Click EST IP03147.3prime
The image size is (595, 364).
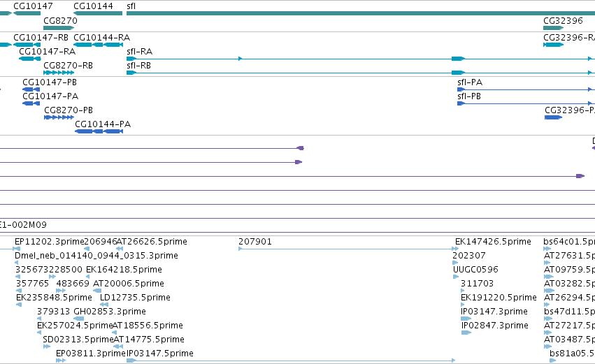coord(494,312)
